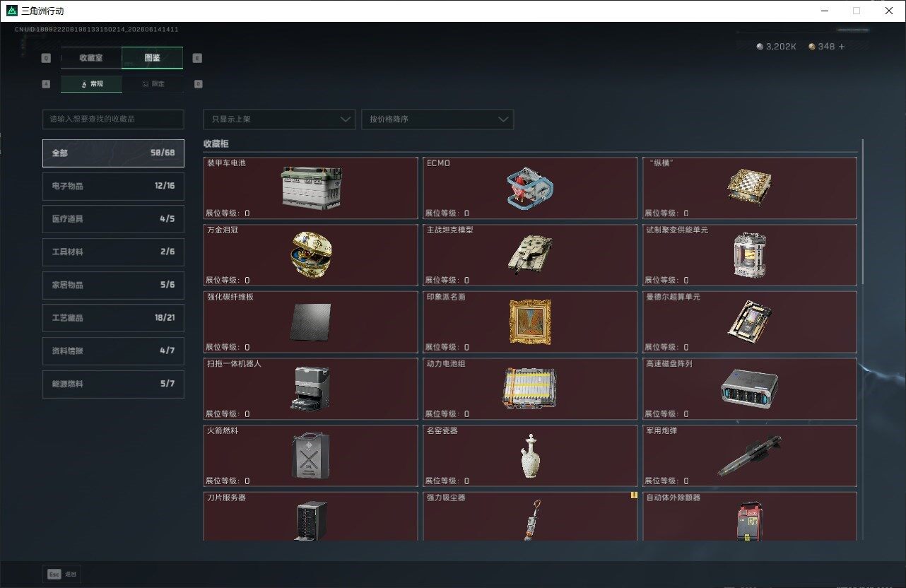Image resolution: width=906 pixels, height=588 pixels.
Task: Select the 限定 sub-tab
Action: 153,84
